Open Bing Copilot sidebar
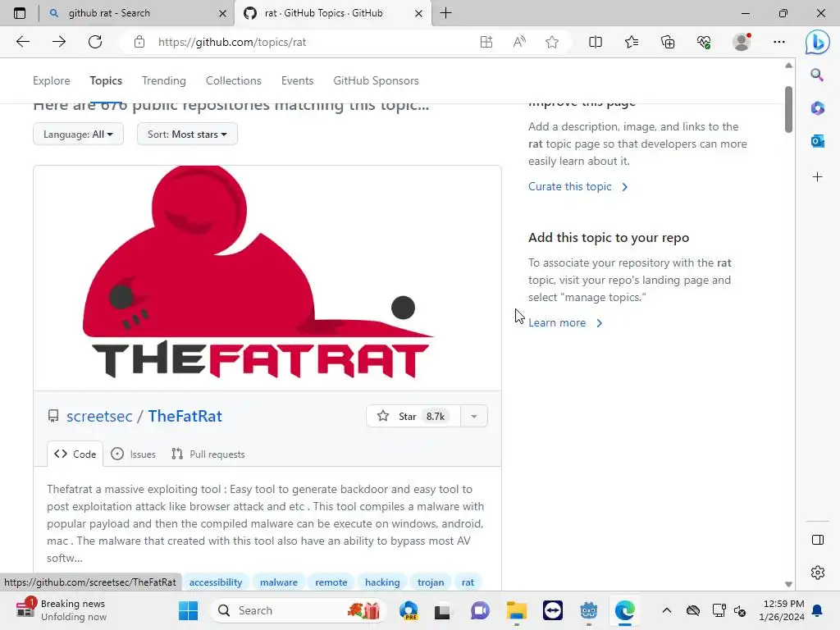The image size is (840, 630). coord(818,42)
